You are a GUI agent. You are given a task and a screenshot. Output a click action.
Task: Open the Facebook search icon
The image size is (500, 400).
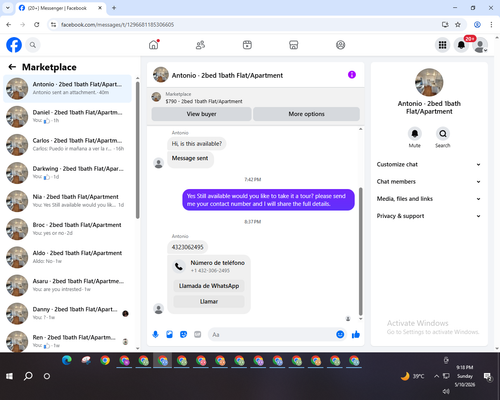point(33,45)
